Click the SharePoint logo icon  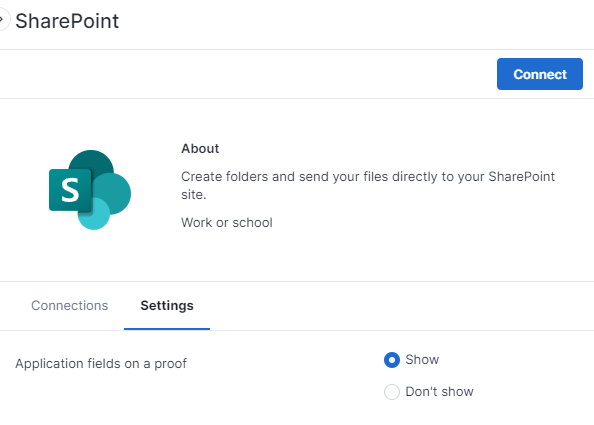pos(90,190)
